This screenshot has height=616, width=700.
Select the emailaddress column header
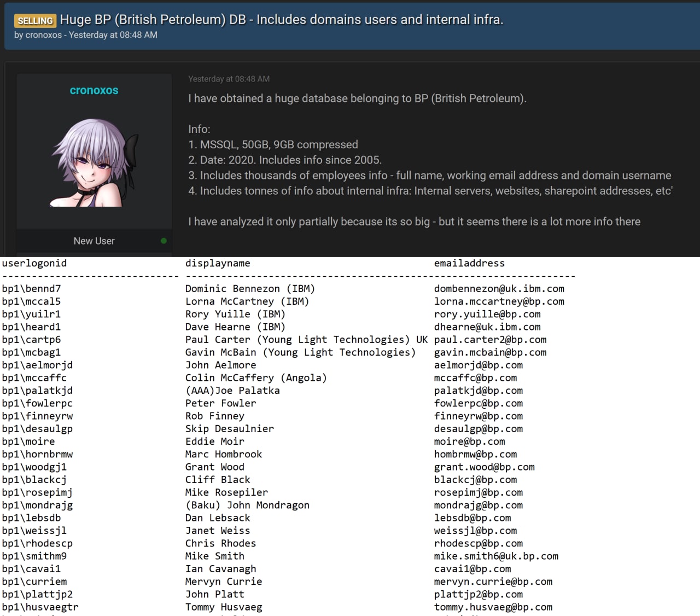pyautogui.click(x=469, y=263)
